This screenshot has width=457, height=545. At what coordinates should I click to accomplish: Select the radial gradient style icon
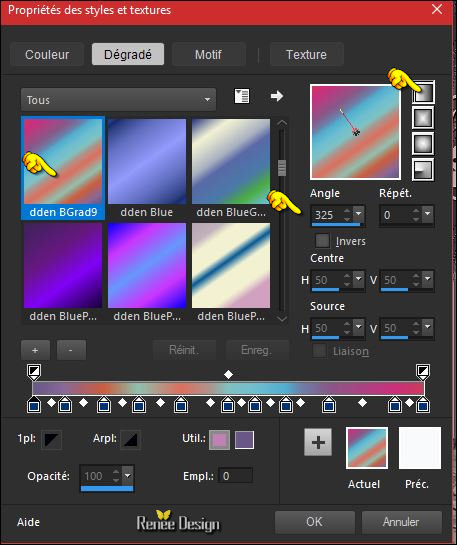[x=423, y=170]
